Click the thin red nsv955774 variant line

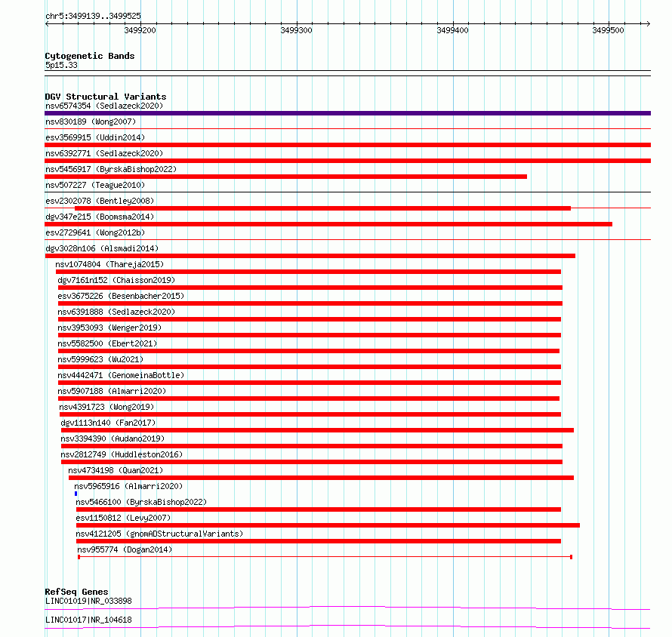[x=325, y=557]
